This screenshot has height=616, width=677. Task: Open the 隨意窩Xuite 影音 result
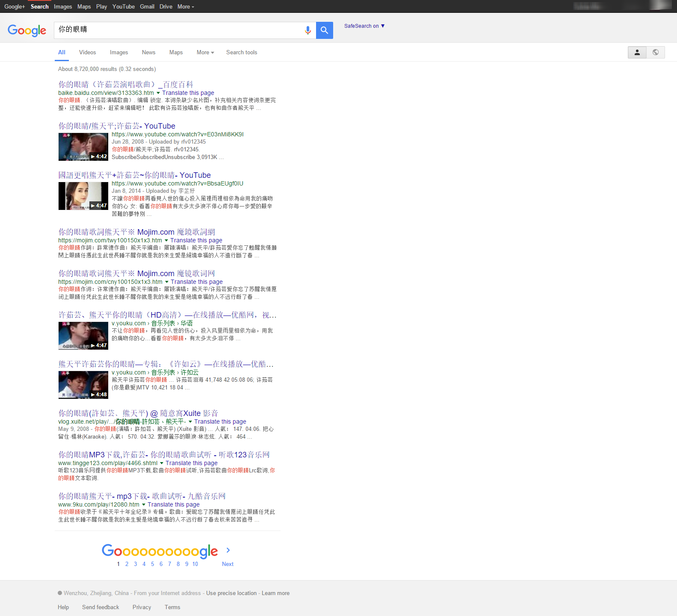138,413
